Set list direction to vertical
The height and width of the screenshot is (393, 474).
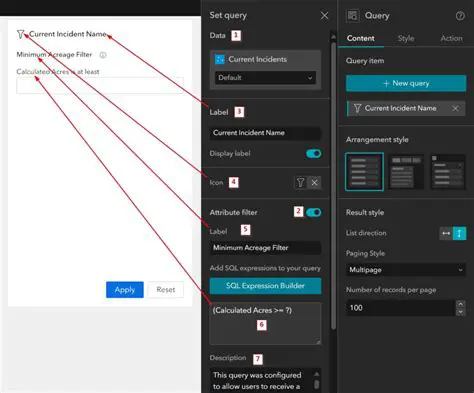point(459,233)
